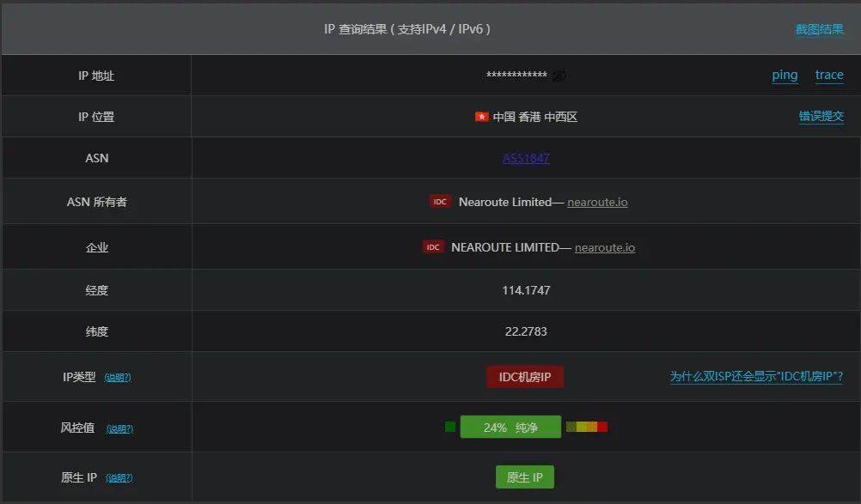Click 说明 help link next to 风控值
The image size is (861, 504).
(119, 428)
